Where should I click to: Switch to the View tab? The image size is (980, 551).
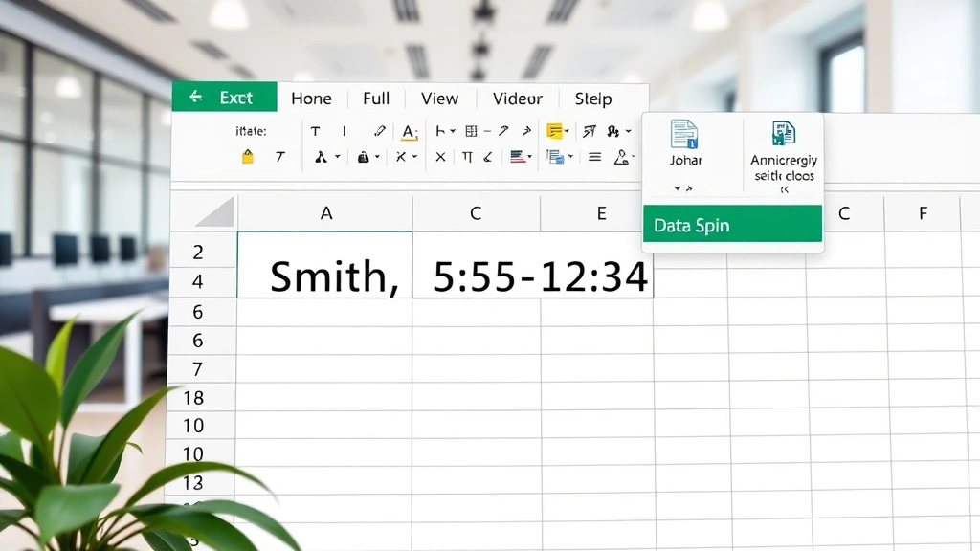pos(440,99)
